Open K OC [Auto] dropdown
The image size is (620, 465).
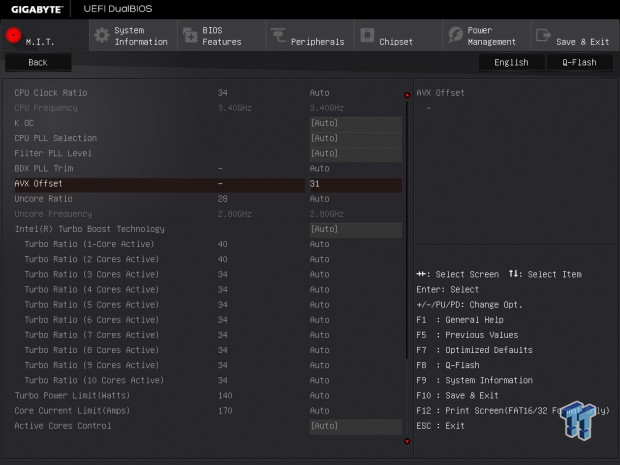pos(356,123)
